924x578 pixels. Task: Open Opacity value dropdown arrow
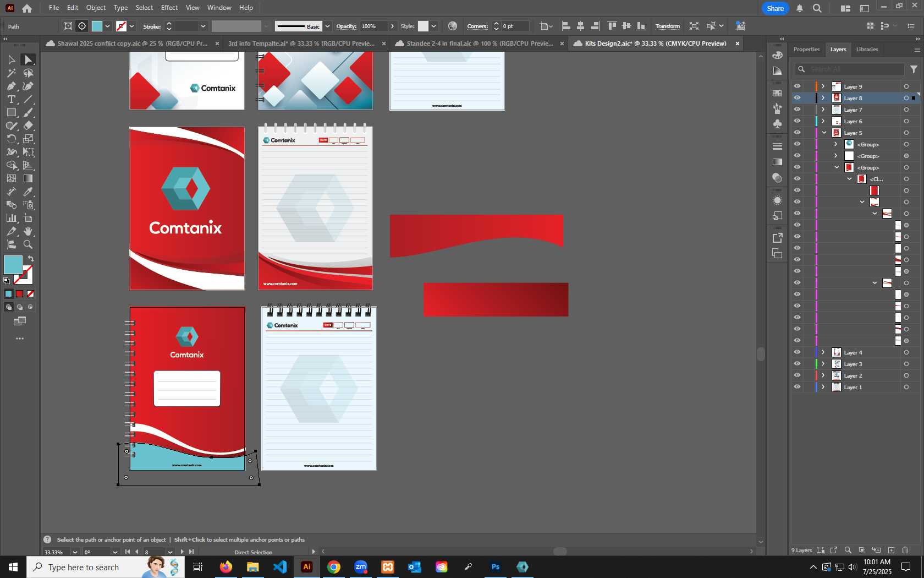point(392,26)
